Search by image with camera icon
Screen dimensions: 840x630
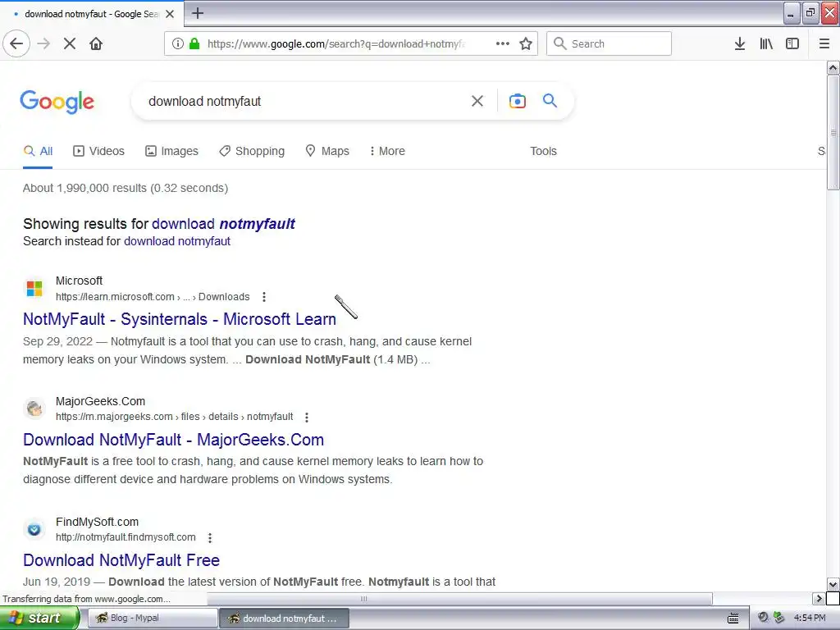[x=518, y=101]
